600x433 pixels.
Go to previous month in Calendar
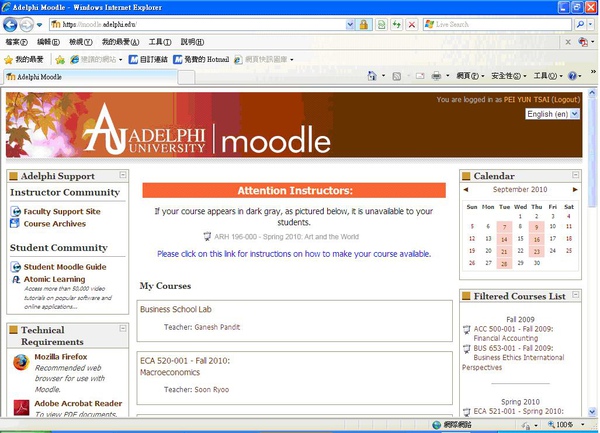[x=466, y=190]
